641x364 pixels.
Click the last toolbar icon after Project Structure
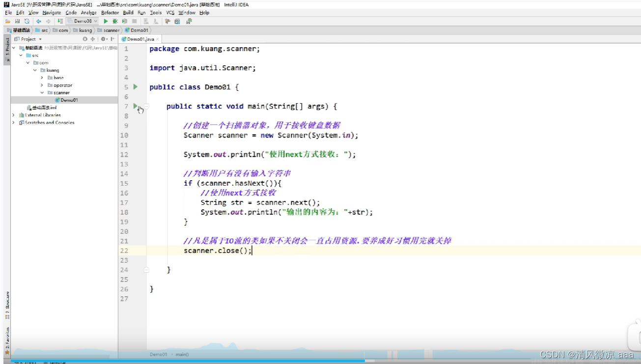tap(189, 21)
